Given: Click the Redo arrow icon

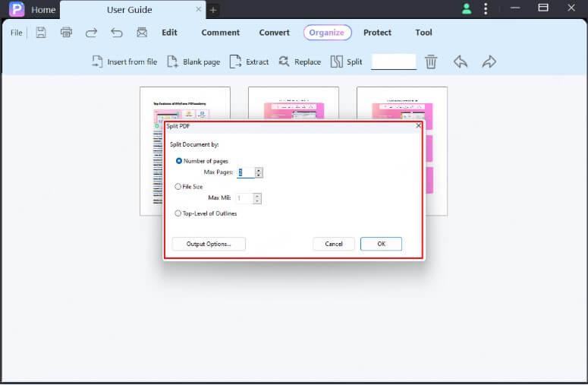Looking at the screenshot, I should pos(91,33).
